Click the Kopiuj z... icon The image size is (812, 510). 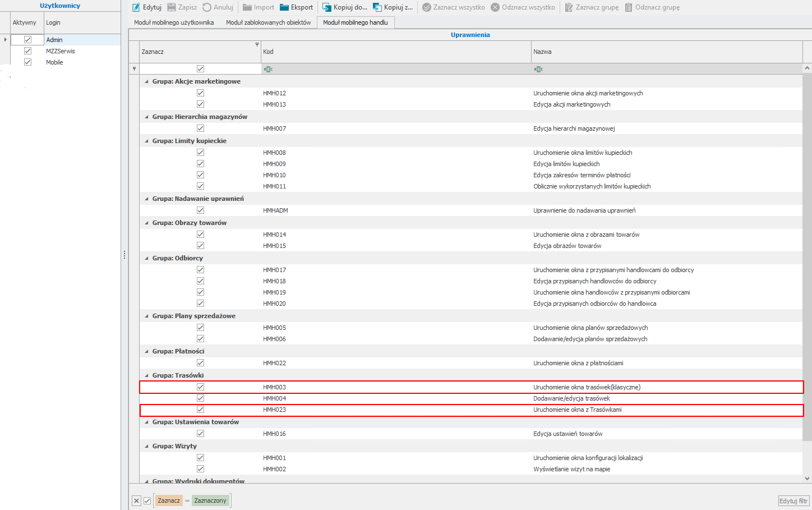click(x=377, y=7)
